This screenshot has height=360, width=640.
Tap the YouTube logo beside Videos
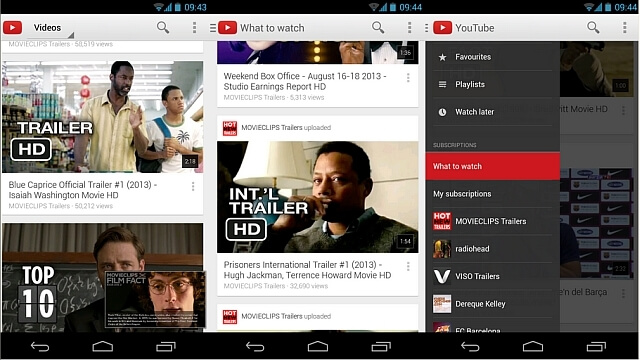12,28
